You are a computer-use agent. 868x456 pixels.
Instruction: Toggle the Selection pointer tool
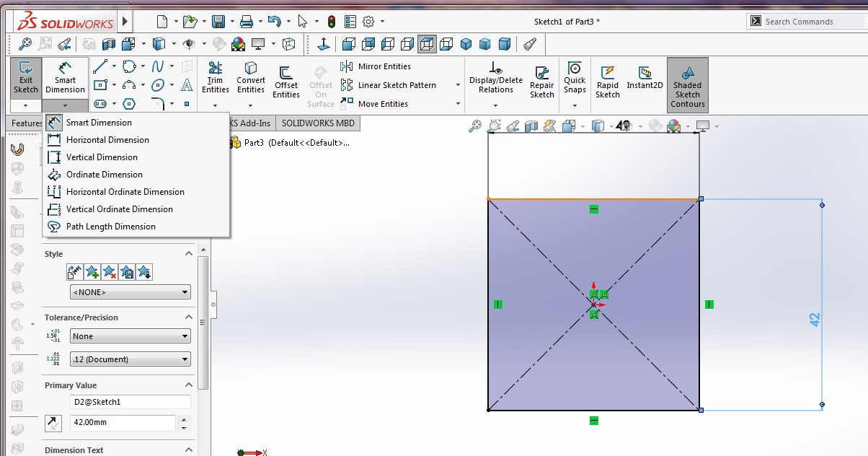(303, 21)
